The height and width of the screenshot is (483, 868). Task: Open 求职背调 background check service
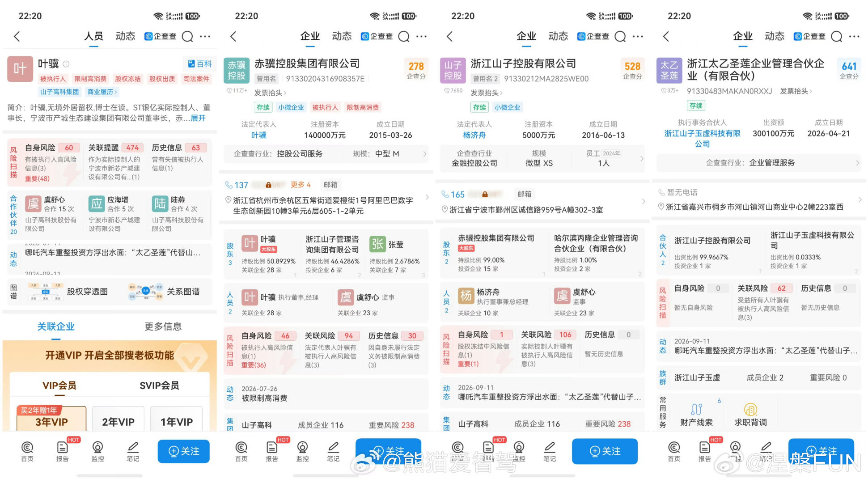tap(750, 415)
